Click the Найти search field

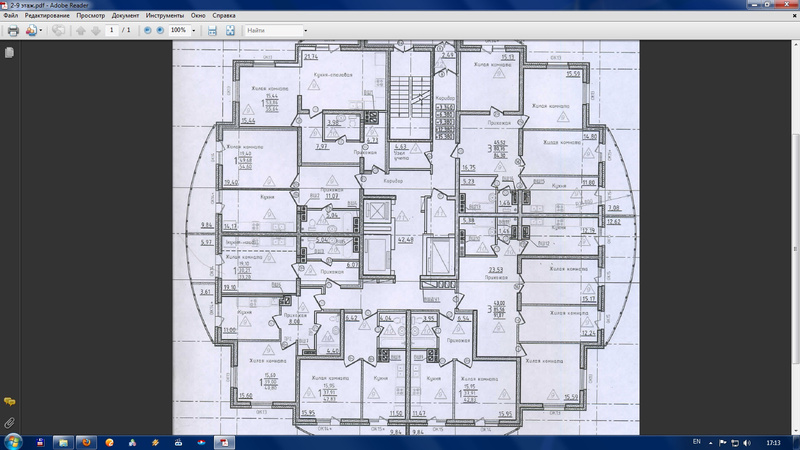pyautogui.click(x=274, y=31)
